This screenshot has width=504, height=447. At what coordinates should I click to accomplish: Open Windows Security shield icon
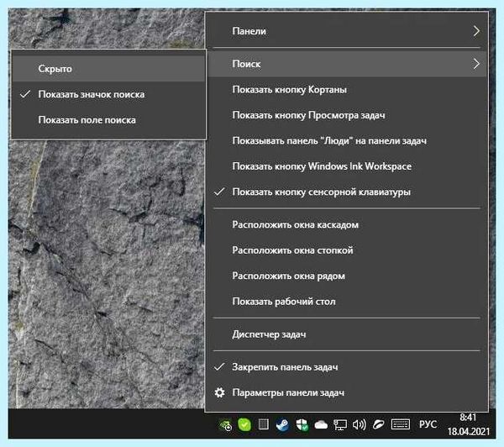[302, 425]
